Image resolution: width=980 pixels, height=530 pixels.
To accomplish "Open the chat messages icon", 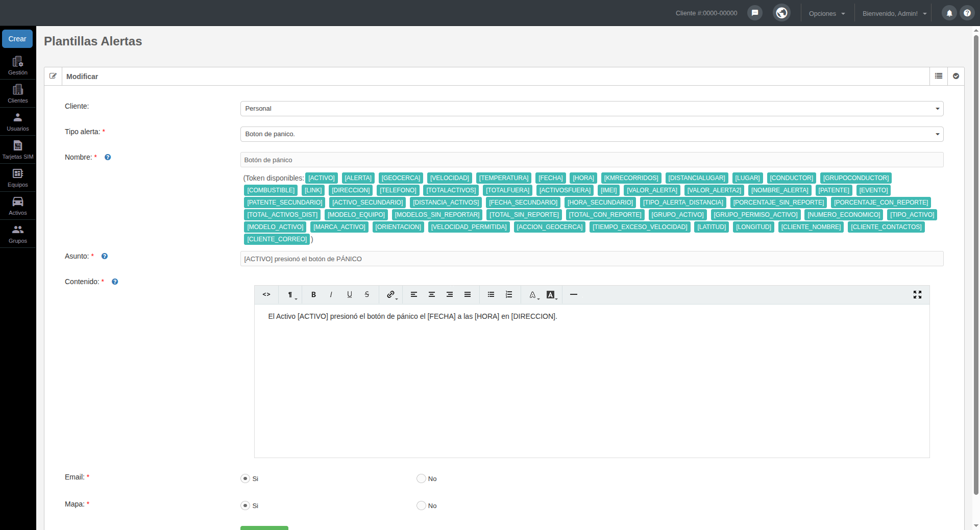I will pos(755,13).
